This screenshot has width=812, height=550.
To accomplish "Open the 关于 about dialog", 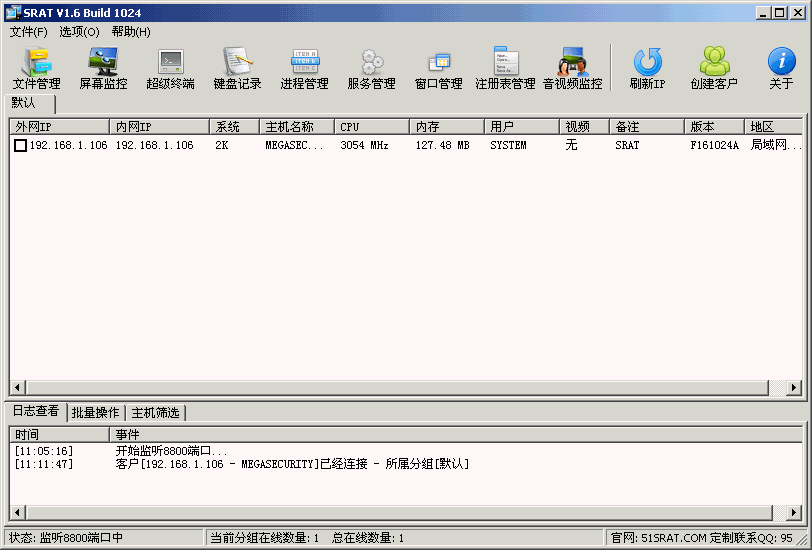I will click(780, 68).
